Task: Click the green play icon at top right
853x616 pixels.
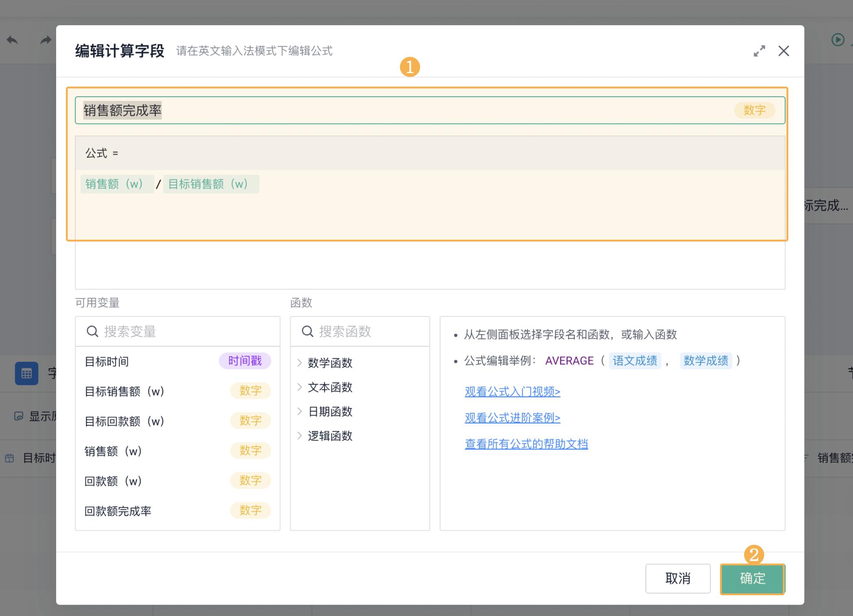Action: (838, 39)
